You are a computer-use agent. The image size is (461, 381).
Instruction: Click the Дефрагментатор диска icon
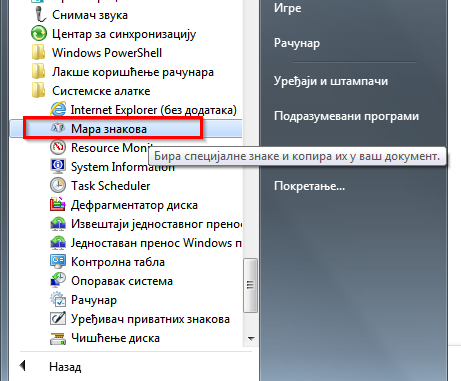point(58,205)
